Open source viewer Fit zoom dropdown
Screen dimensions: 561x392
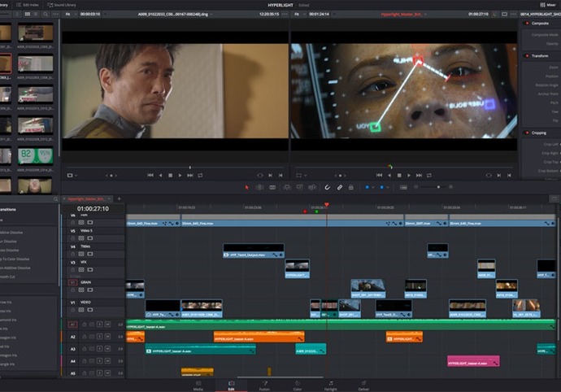point(70,14)
